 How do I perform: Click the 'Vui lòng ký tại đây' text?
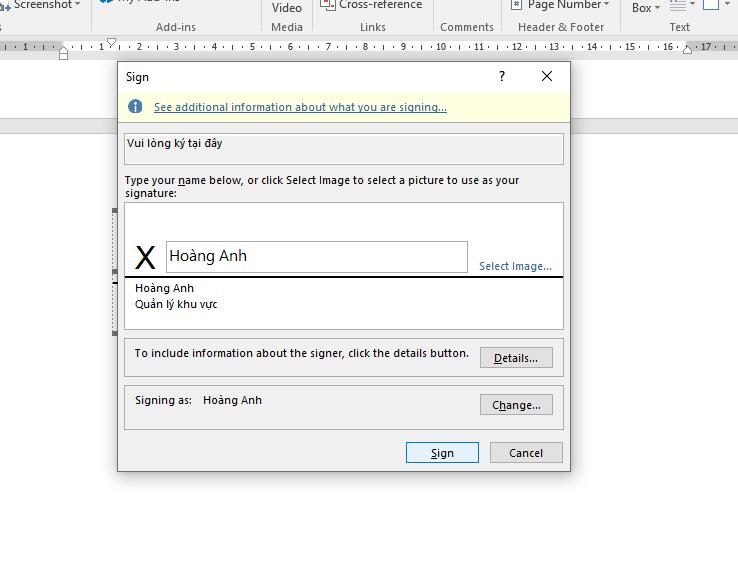pos(175,143)
